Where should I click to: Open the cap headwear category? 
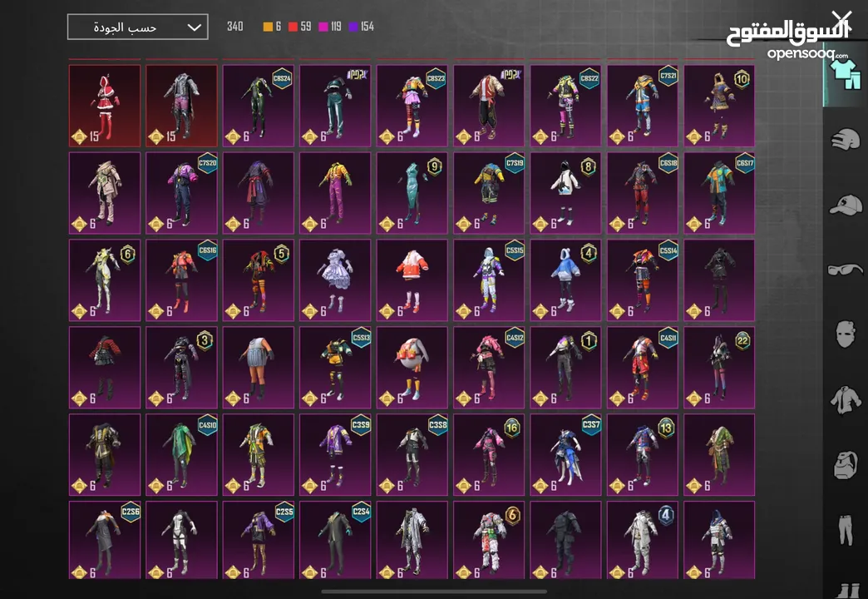pos(846,205)
